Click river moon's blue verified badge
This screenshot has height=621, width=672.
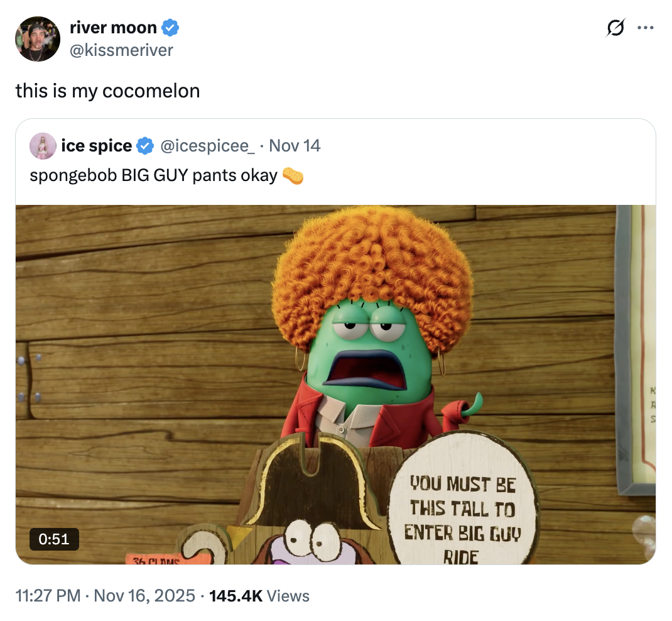tap(170, 28)
